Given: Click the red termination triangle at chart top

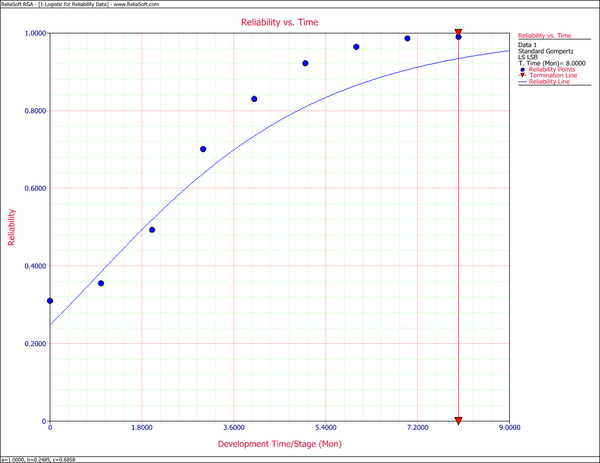Looking at the screenshot, I should [x=458, y=34].
